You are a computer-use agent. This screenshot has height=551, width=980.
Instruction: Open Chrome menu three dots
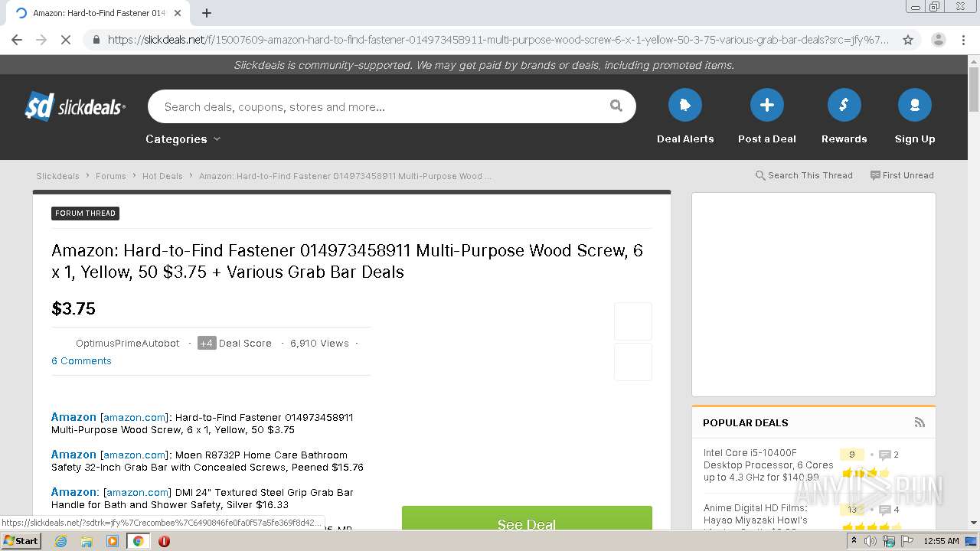click(x=963, y=40)
